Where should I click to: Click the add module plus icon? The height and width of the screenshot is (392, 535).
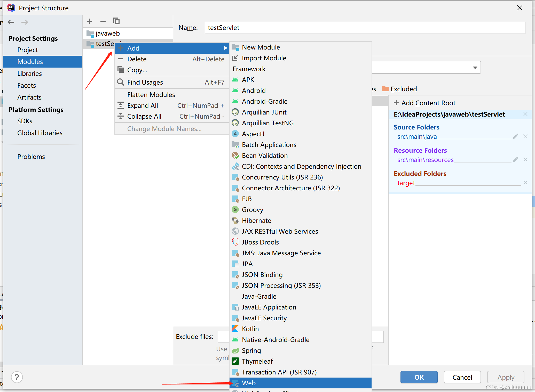(90, 21)
